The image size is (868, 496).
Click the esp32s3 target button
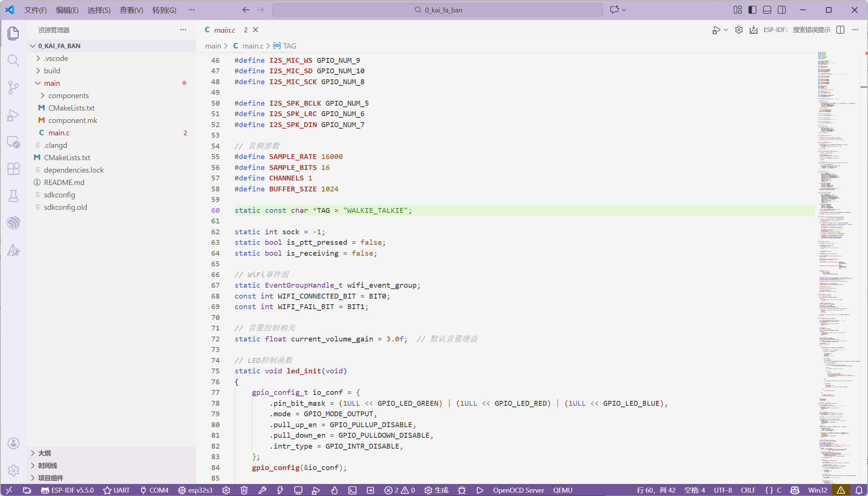click(195, 490)
